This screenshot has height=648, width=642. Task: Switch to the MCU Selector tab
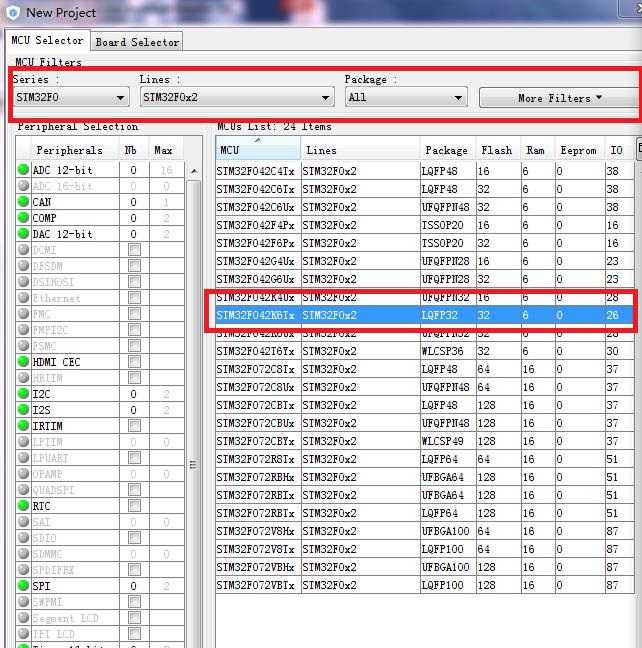(x=48, y=40)
